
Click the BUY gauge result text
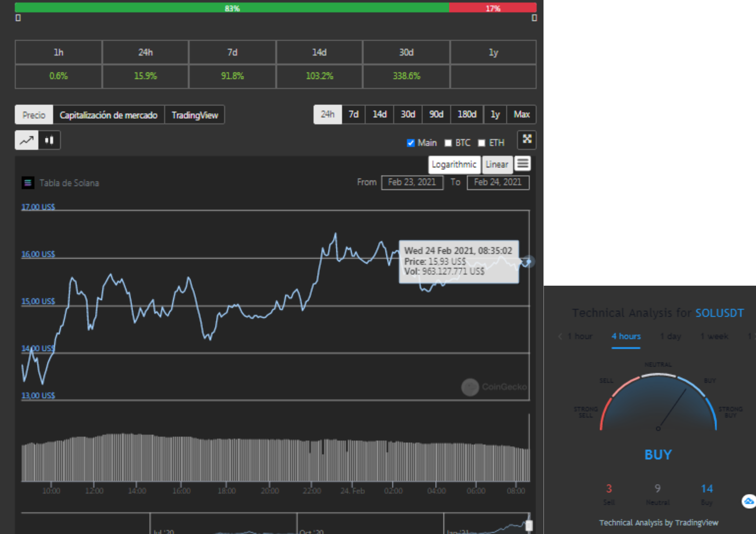click(658, 455)
